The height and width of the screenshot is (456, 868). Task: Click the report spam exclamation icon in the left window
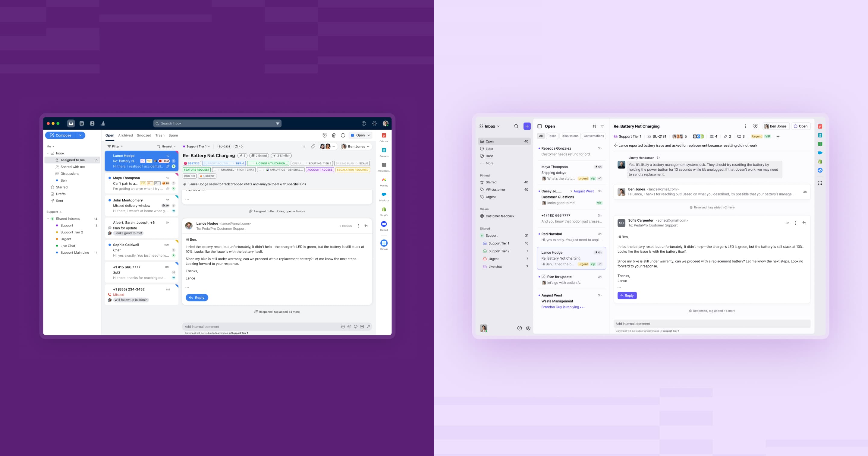tap(343, 135)
